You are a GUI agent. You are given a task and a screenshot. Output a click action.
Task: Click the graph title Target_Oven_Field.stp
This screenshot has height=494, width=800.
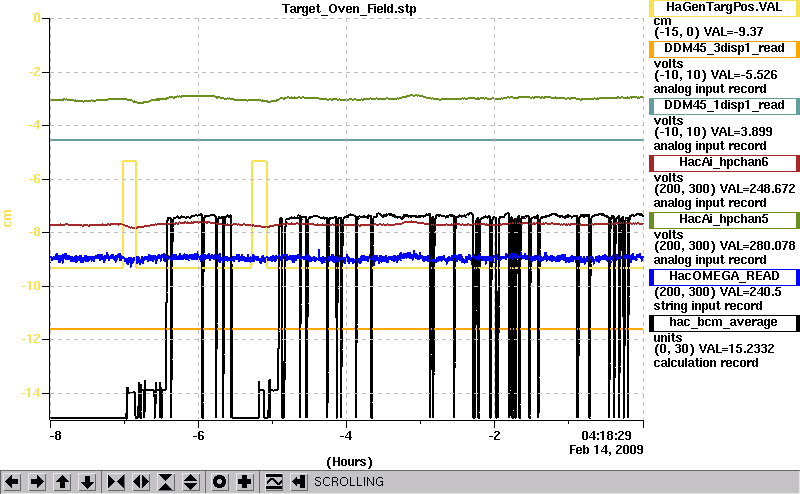coord(349,9)
